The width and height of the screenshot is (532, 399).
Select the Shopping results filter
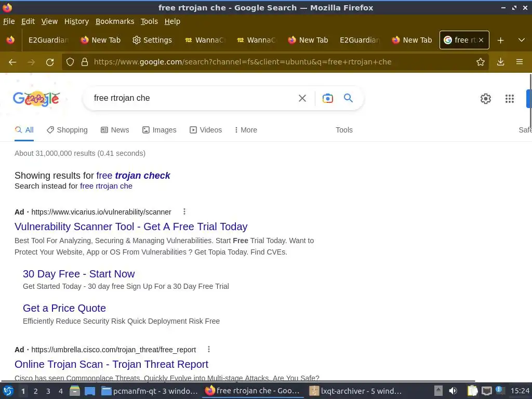[x=67, y=130]
